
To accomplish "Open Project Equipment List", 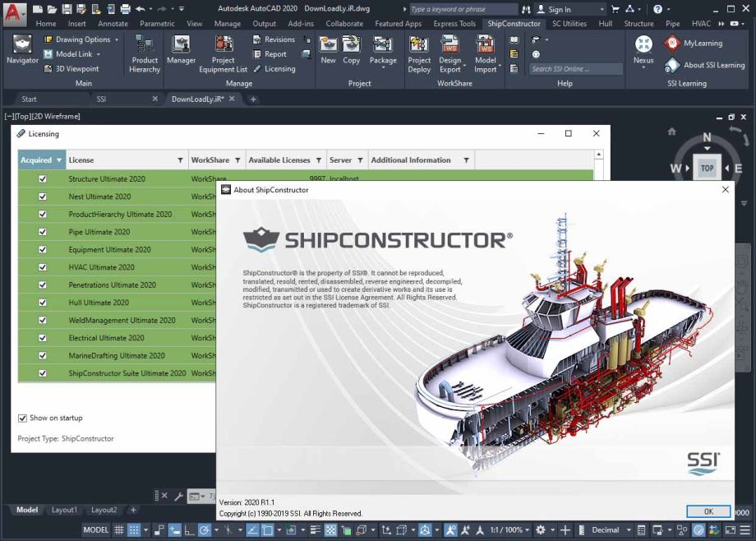I will click(223, 53).
